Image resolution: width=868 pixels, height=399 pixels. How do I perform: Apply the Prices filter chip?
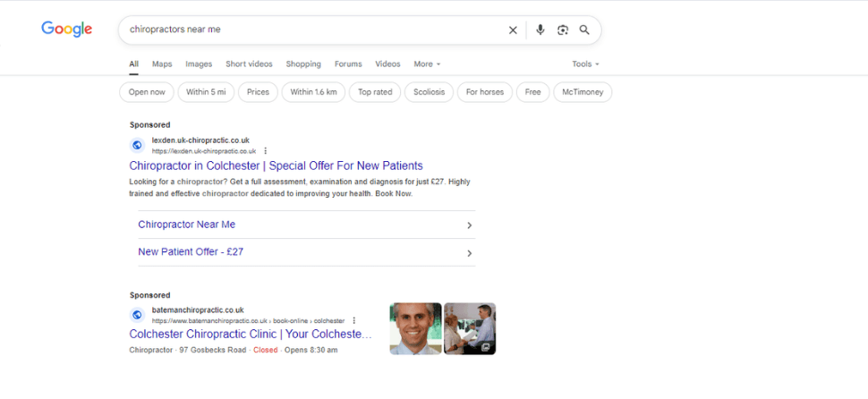click(x=258, y=92)
